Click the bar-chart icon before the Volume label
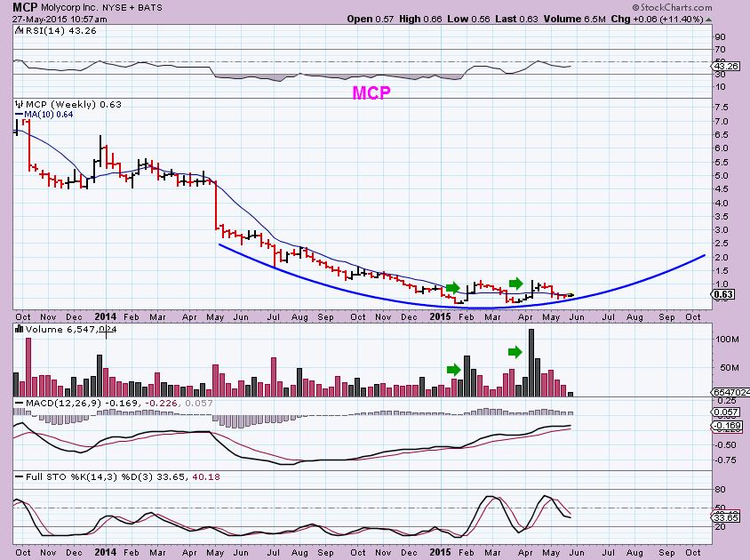750x560 pixels. pos(20,329)
